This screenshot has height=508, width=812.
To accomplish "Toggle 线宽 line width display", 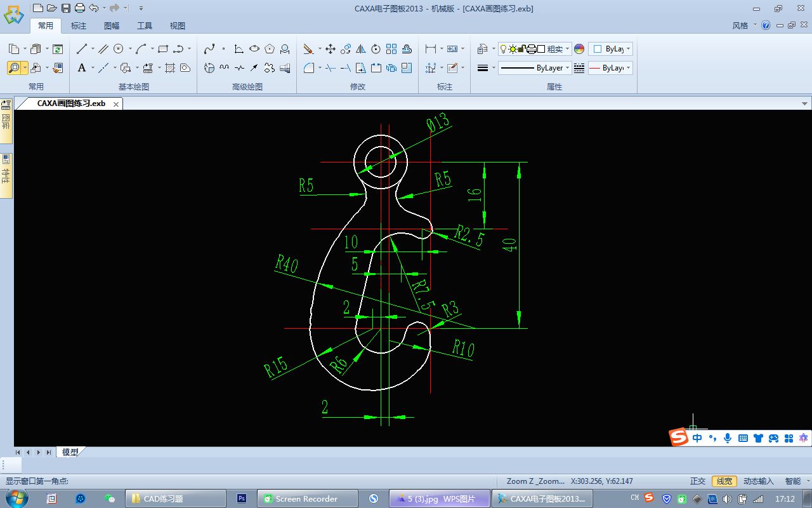I will coord(724,481).
